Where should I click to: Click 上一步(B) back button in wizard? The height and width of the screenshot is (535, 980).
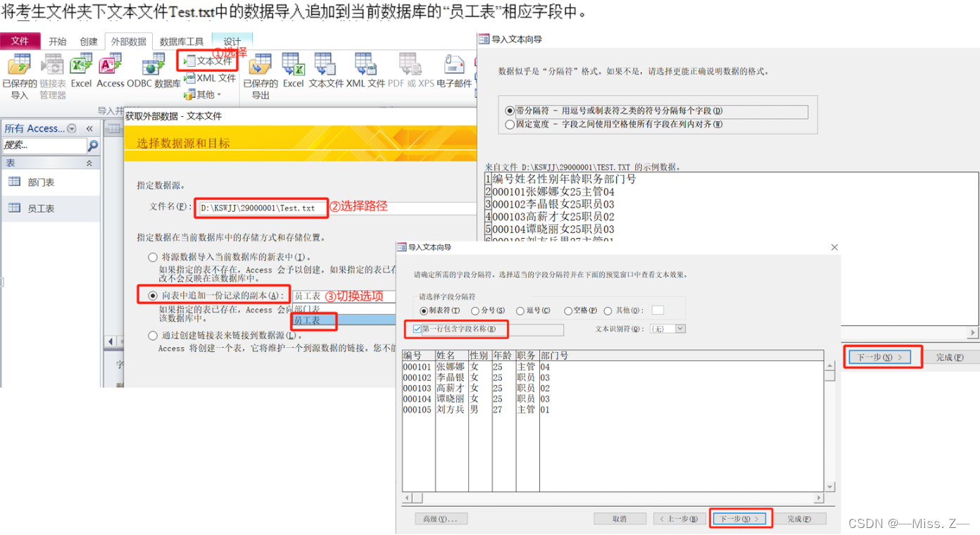tap(679, 519)
